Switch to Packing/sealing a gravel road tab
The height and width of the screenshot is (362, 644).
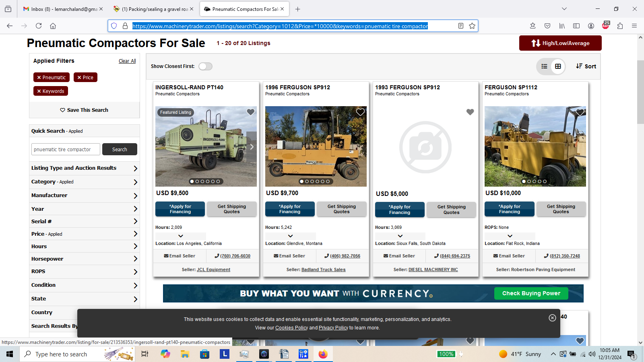click(153, 9)
